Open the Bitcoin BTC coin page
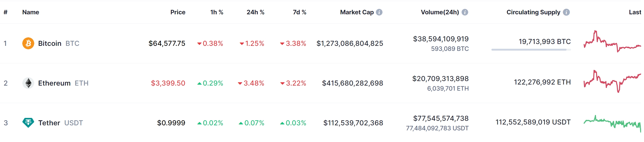The height and width of the screenshot is (142, 644). coord(50,43)
